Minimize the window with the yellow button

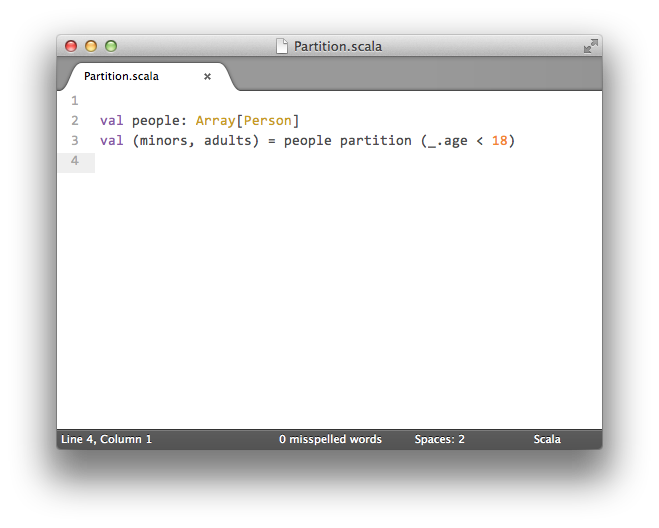coord(91,46)
